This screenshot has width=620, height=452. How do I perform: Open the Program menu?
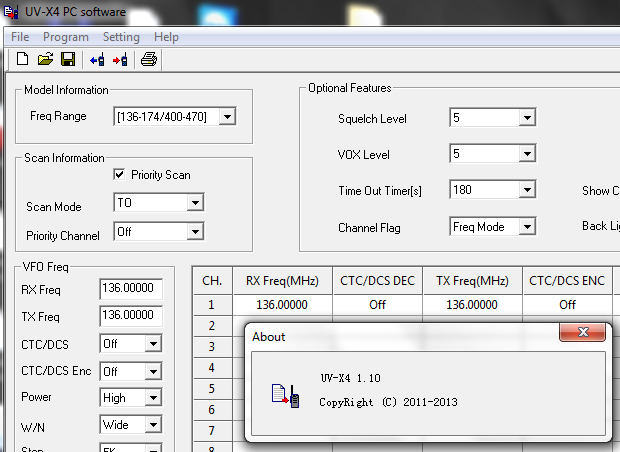(x=66, y=37)
